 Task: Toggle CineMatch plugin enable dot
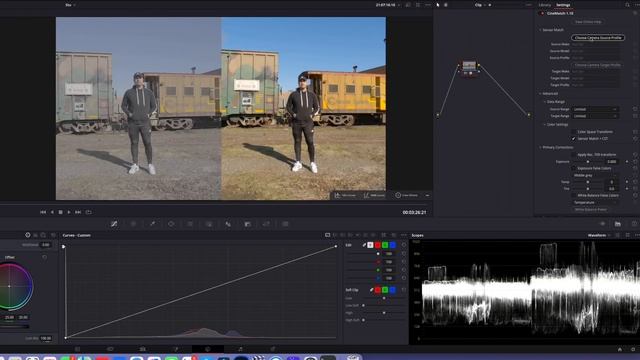pyautogui.click(x=542, y=13)
